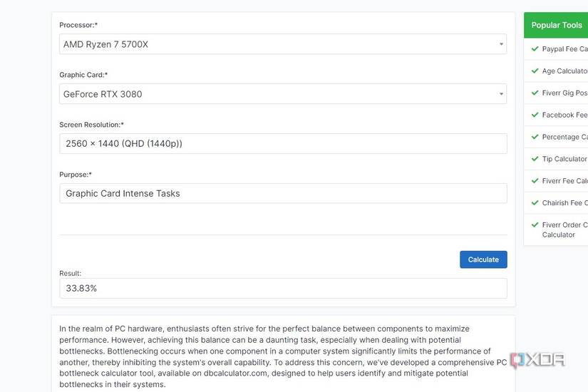Screen dimensions: 588x392
Task: Click the checkmark icon beside Percentage entry
Action: [x=535, y=137]
